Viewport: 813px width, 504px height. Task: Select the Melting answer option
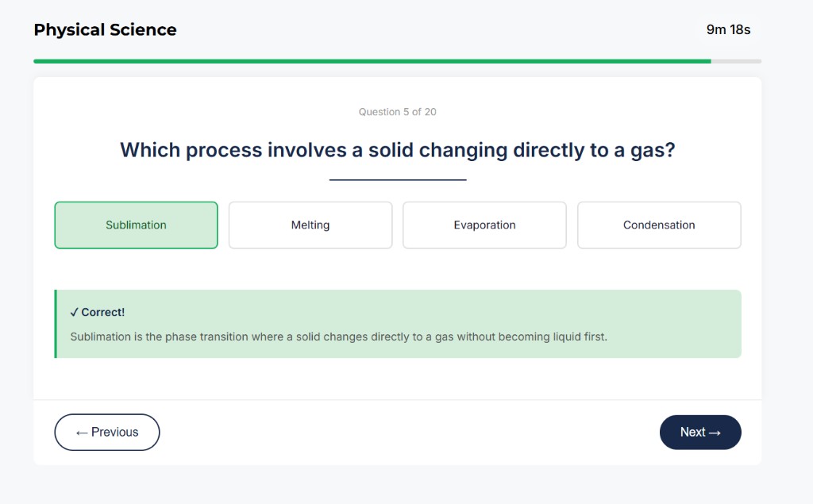(310, 225)
